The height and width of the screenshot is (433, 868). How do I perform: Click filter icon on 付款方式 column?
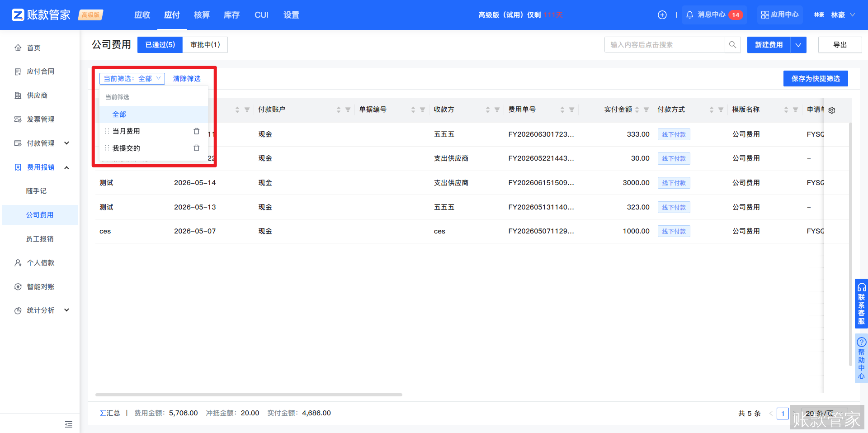(x=721, y=110)
